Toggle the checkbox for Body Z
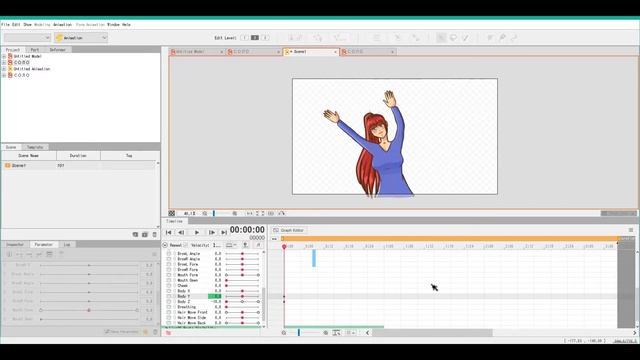This screenshot has width=640, height=360. tap(169, 302)
